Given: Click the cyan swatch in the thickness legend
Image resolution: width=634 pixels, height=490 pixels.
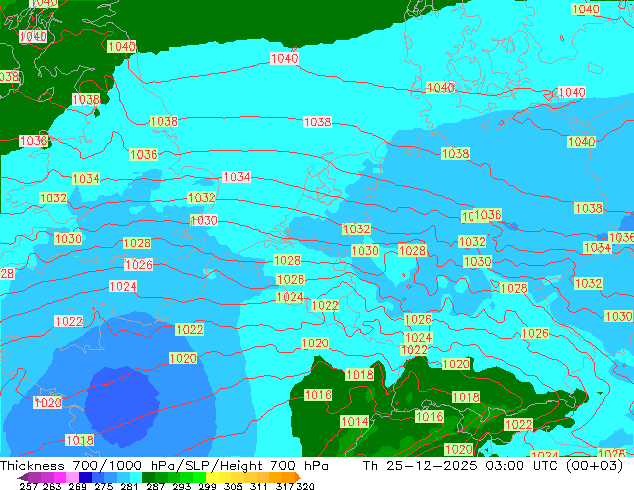Looking at the screenshot, I should point(136,477).
